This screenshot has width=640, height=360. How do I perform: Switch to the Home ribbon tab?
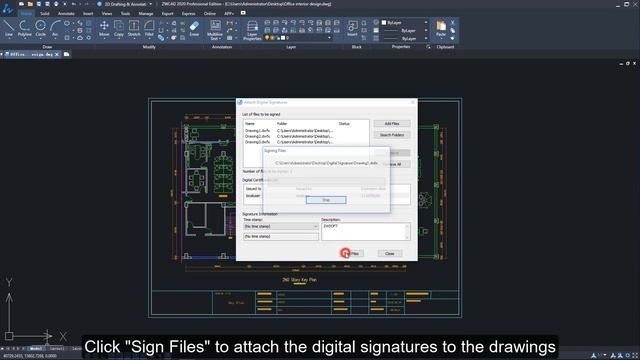pyautogui.click(x=26, y=13)
